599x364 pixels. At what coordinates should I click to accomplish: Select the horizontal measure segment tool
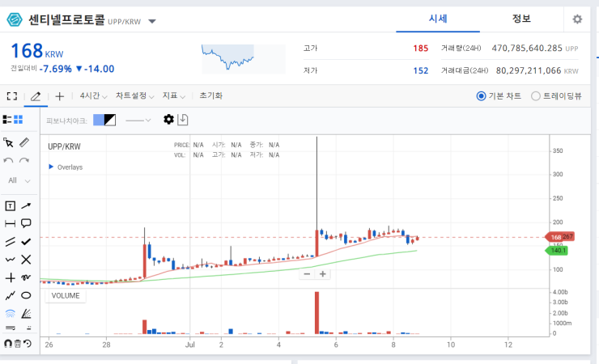point(10,223)
